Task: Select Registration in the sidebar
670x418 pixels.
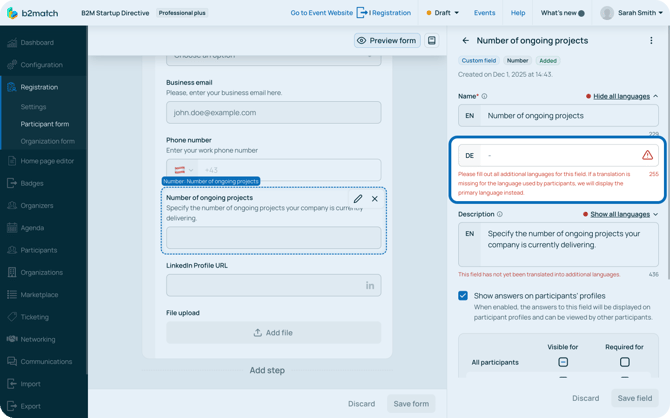Action: pyautogui.click(x=39, y=87)
